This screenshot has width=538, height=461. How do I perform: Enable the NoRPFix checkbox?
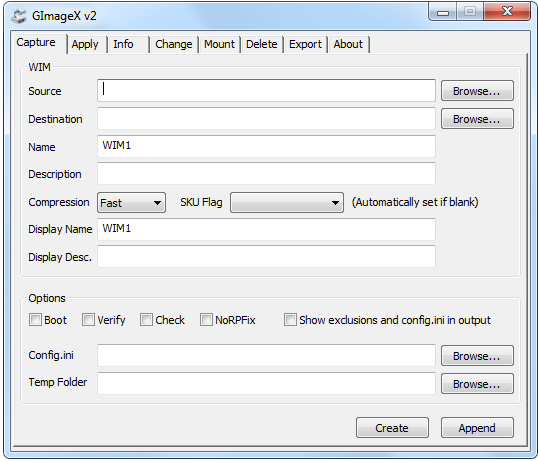click(206, 320)
